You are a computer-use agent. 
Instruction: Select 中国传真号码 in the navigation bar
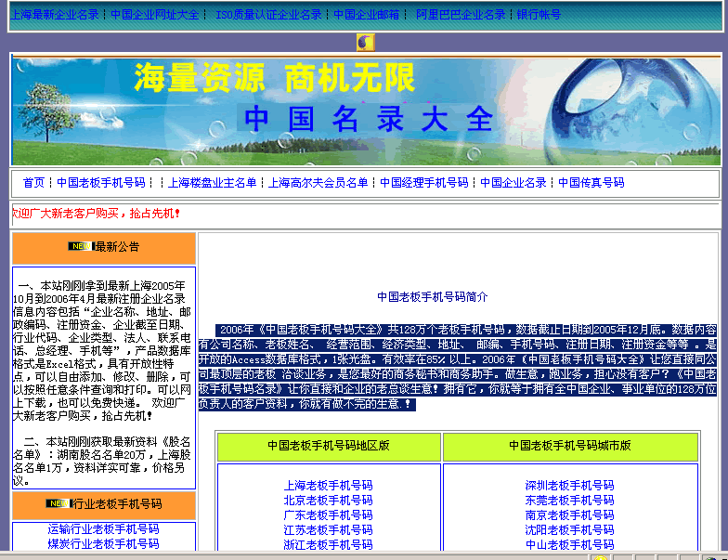(591, 182)
